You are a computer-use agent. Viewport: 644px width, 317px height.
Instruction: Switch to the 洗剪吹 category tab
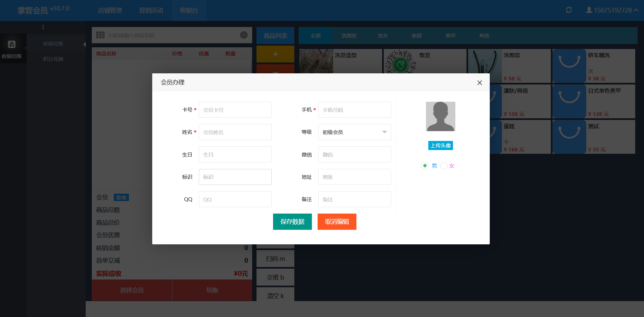coord(349,36)
